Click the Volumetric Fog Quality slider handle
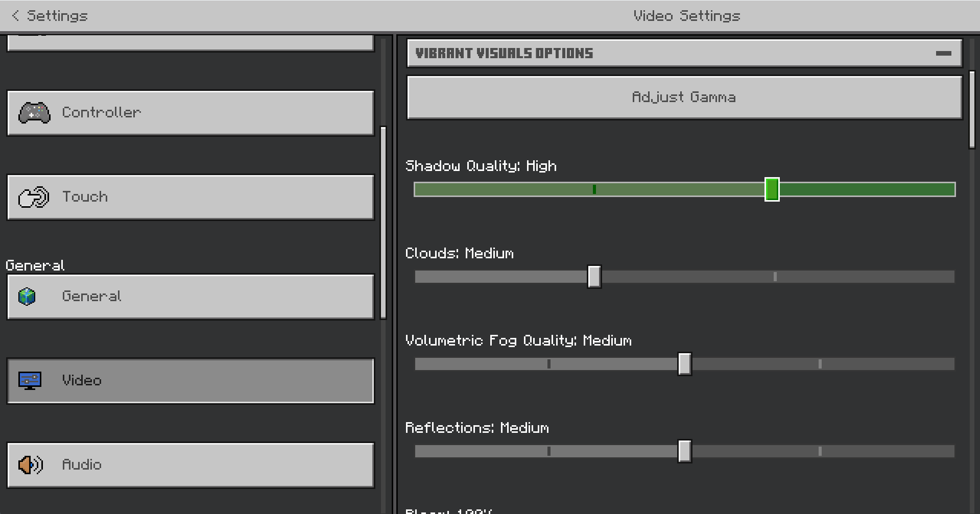The height and width of the screenshot is (514, 980). [x=684, y=364]
